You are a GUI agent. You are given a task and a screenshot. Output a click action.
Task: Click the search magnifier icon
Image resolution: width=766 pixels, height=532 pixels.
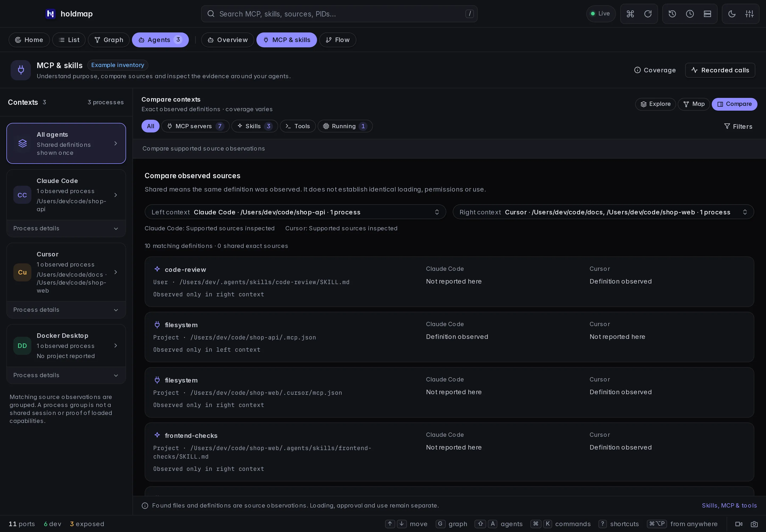tap(211, 14)
